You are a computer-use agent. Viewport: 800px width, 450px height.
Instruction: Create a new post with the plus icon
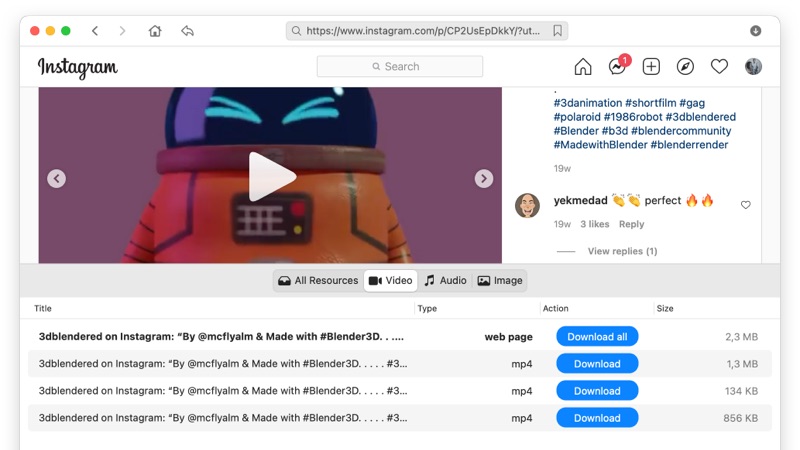[651, 67]
